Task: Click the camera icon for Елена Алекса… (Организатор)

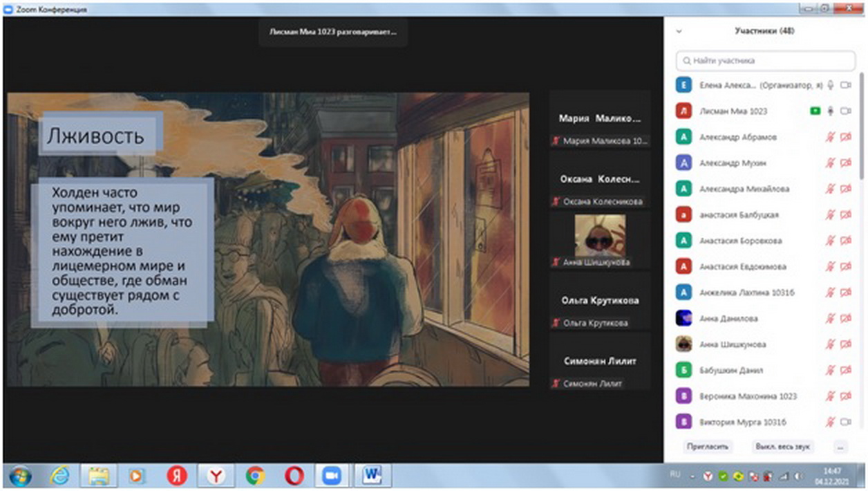Action: pyautogui.click(x=845, y=85)
